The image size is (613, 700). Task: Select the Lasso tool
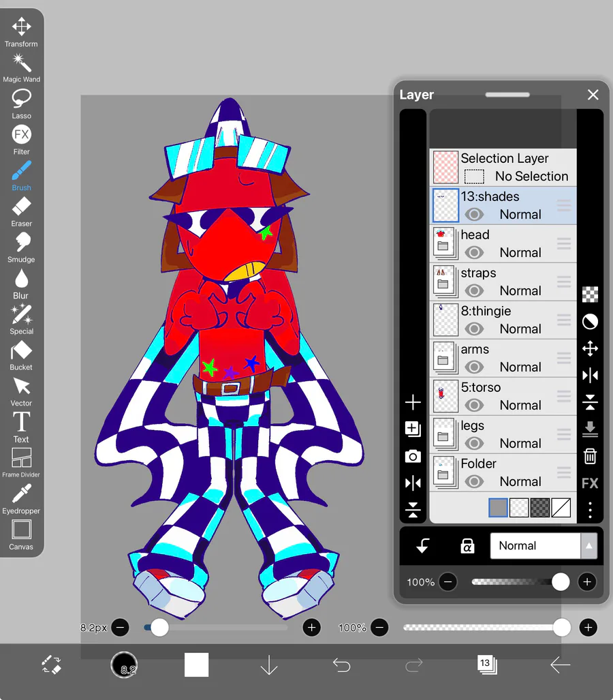pyautogui.click(x=21, y=104)
